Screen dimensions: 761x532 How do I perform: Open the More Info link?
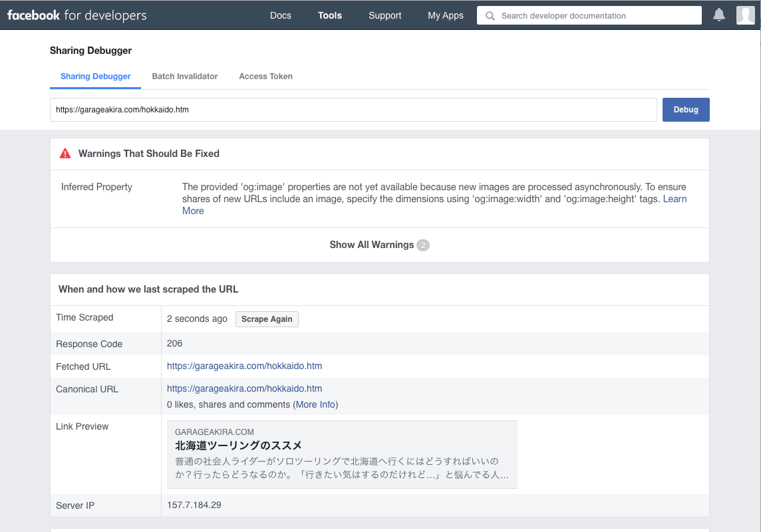pyautogui.click(x=315, y=404)
